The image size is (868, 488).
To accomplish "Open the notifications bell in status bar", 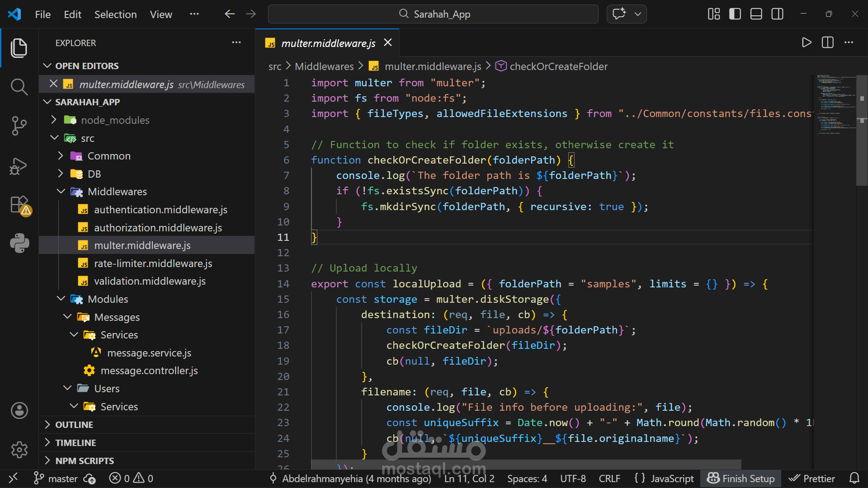I will click(854, 478).
